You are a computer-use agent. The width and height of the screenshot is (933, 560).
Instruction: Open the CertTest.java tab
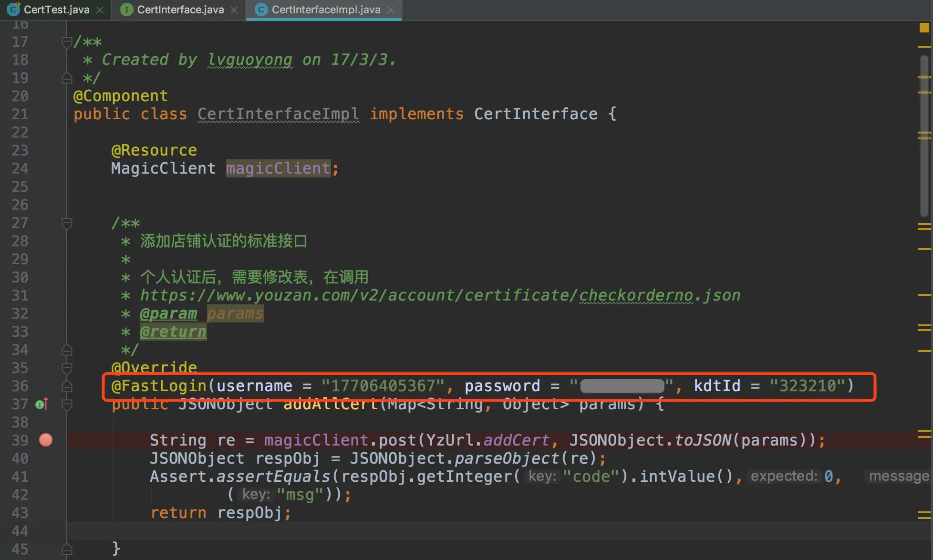click(56, 10)
